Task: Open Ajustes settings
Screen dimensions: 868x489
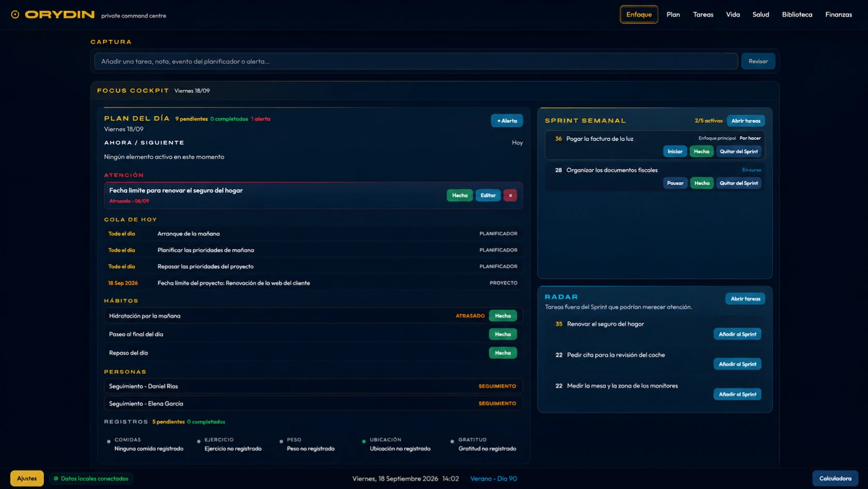Action: tap(27, 479)
